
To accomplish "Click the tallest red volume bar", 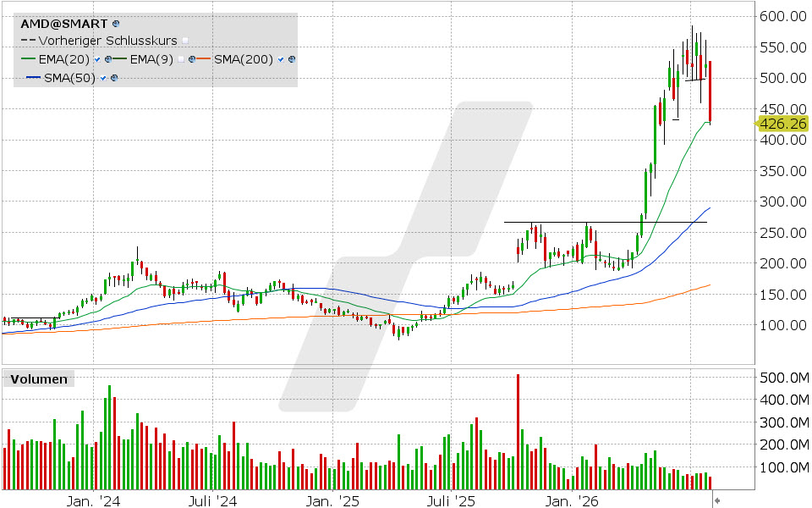I will pyautogui.click(x=518, y=432).
